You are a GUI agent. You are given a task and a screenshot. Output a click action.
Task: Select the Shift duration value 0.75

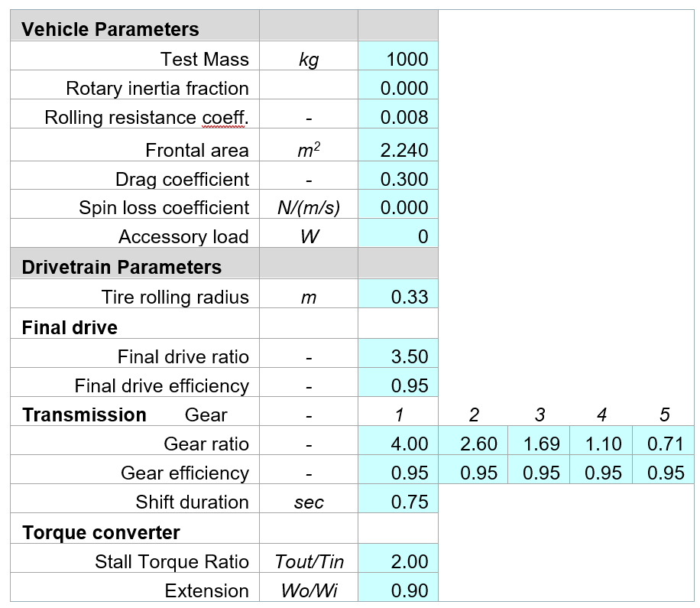pyautogui.click(x=398, y=502)
